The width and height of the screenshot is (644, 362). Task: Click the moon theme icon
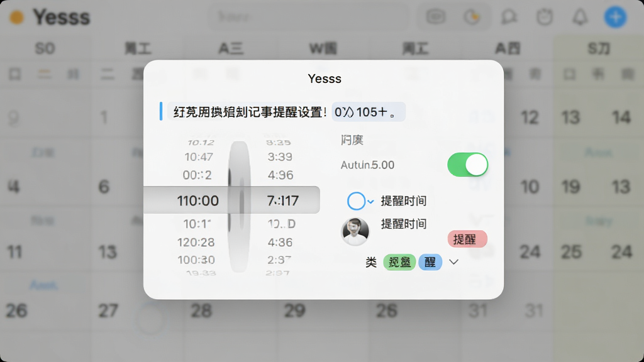pos(472,17)
